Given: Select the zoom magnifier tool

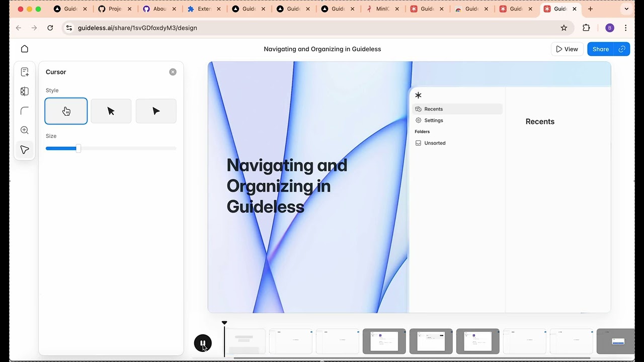Looking at the screenshot, I should [25, 130].
